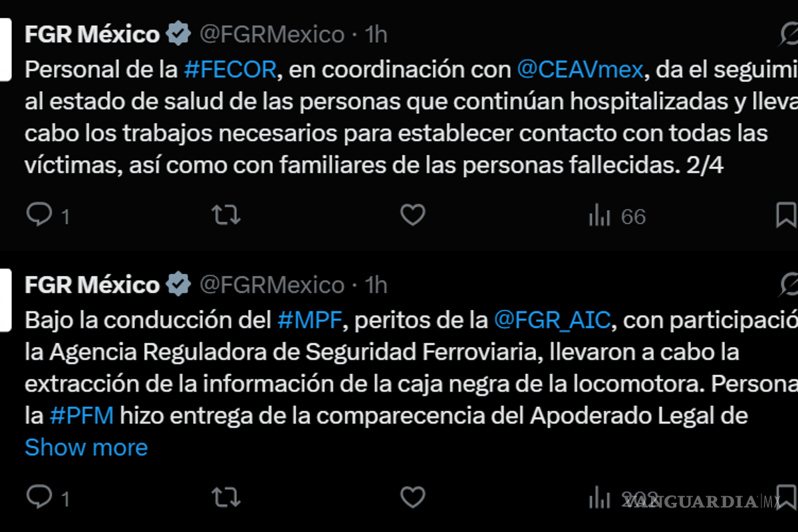Click the 1h timestamp of the second tweet
This screenshot has width=798, height=532.
376,285
